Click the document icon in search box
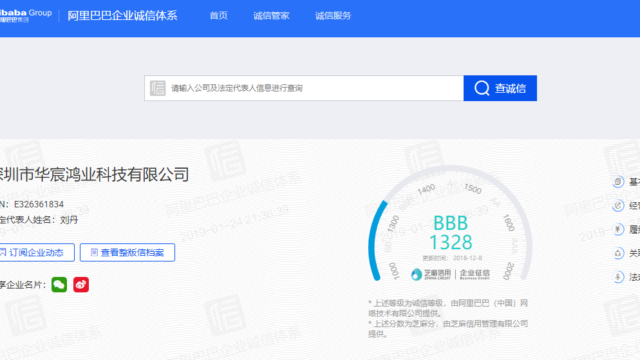640x360 pixels. pos(158,88)
